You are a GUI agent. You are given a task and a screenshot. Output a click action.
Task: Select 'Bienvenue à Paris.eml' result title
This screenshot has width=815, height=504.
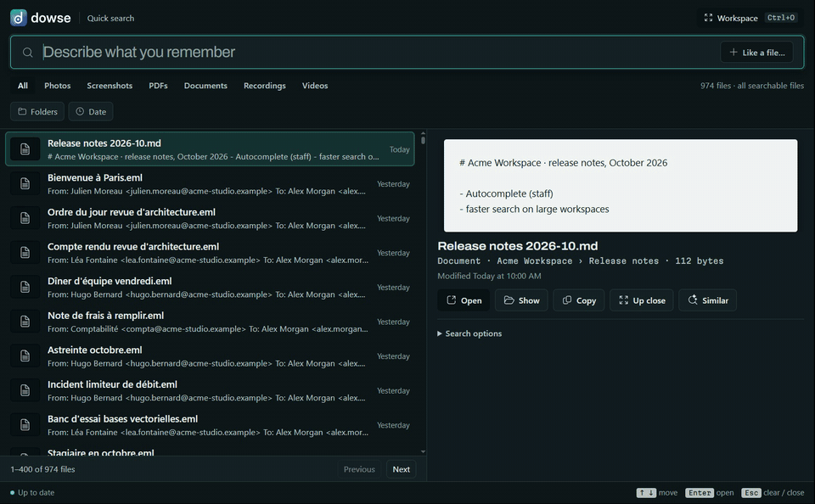point(95,177)
